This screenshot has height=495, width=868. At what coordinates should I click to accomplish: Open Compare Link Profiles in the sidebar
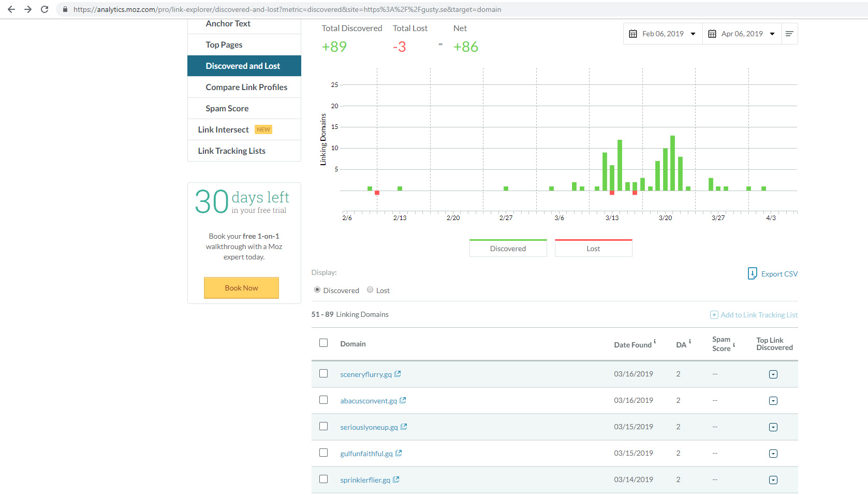(x=246, y=87)
